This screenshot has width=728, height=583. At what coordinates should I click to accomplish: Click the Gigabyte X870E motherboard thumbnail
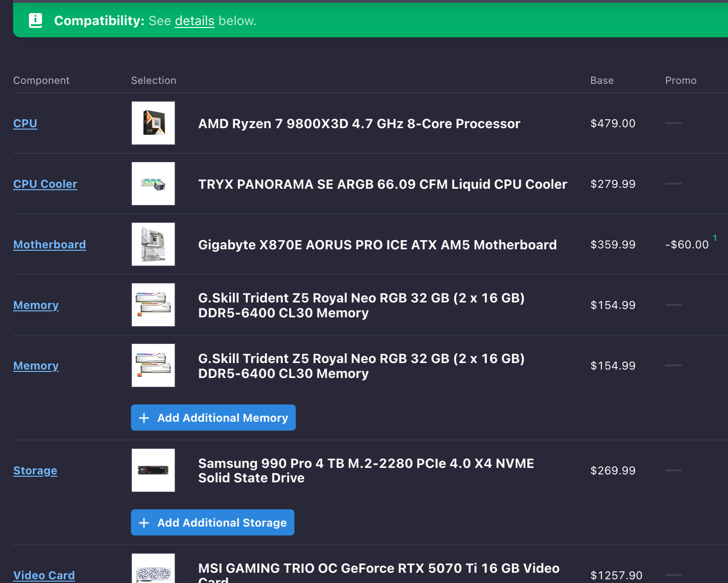(x=153, y=244)
